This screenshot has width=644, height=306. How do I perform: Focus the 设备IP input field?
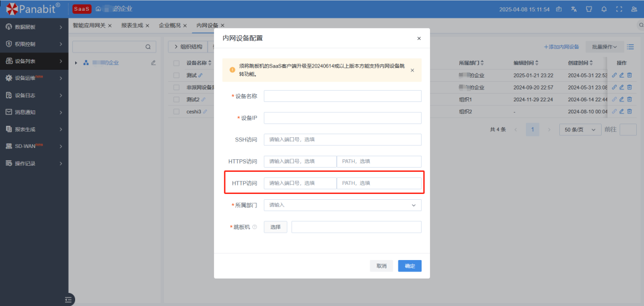point(342,118)
